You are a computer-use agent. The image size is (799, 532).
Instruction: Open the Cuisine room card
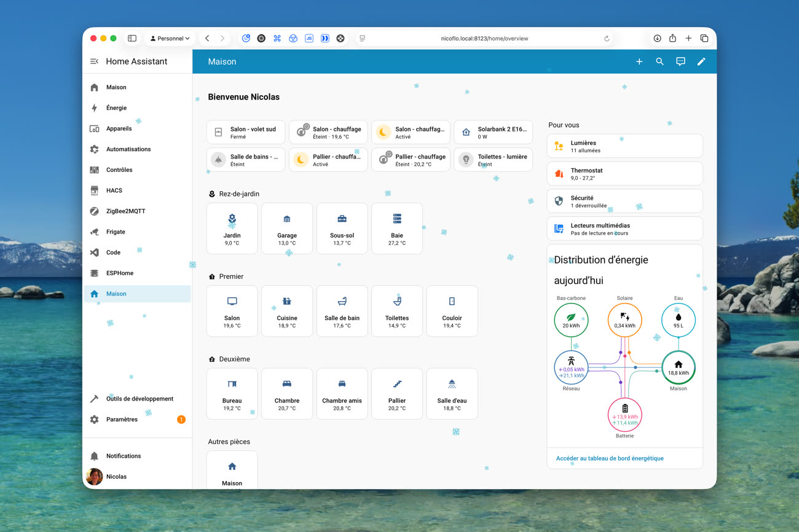tap(287, 311)
